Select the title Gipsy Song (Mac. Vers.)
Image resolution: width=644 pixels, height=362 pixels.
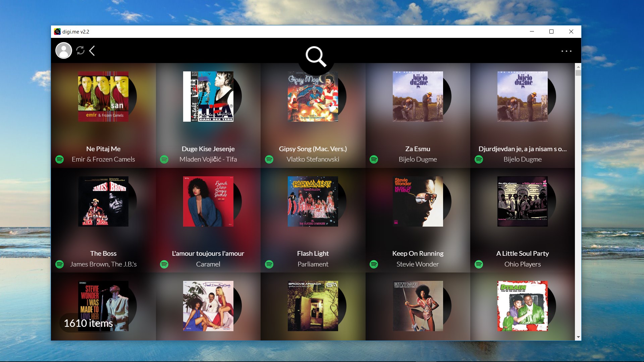click(x=313, y=149)
